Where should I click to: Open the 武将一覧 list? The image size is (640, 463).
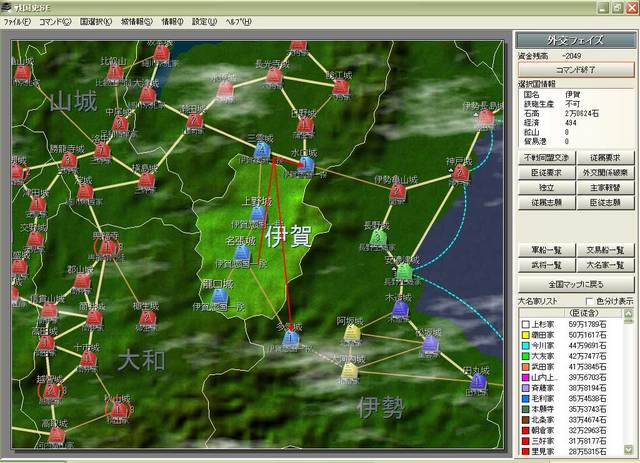click(x=547, y=265)
